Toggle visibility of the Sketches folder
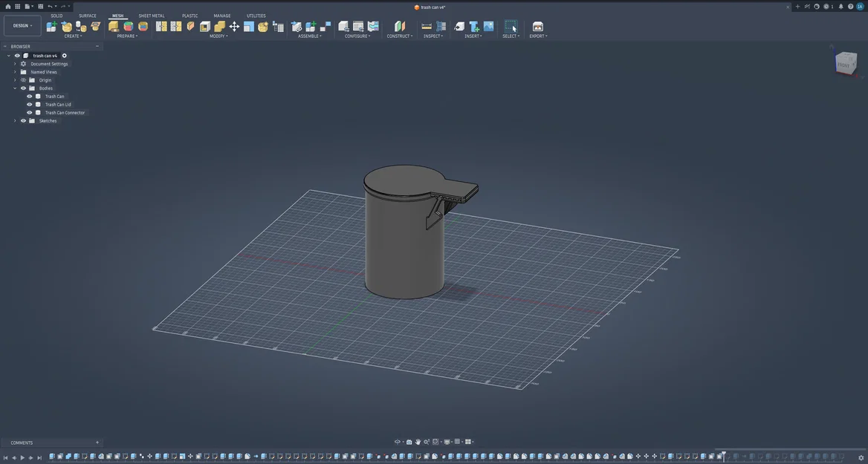This screenshot has width=868, height=464. click(x=23, y=120)
